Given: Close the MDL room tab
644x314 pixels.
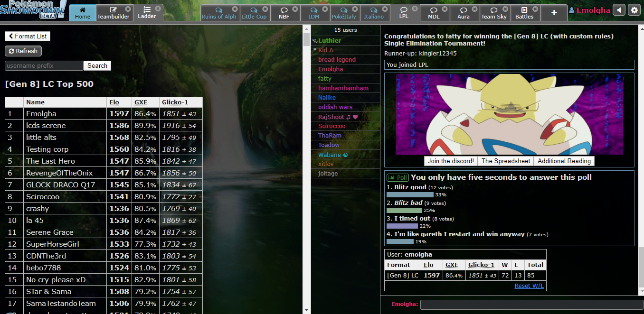Looking at the screenshot, I should coord(445,9).
